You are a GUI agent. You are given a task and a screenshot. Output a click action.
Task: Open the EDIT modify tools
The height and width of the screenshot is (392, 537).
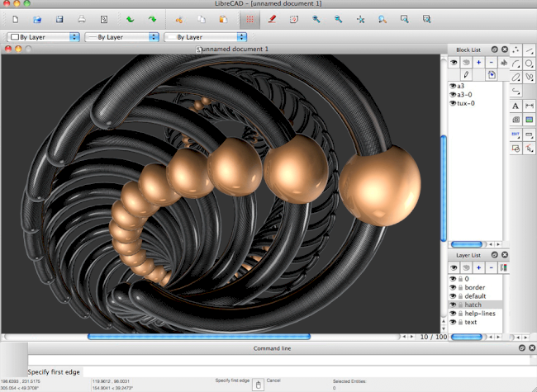pos(516,135)
